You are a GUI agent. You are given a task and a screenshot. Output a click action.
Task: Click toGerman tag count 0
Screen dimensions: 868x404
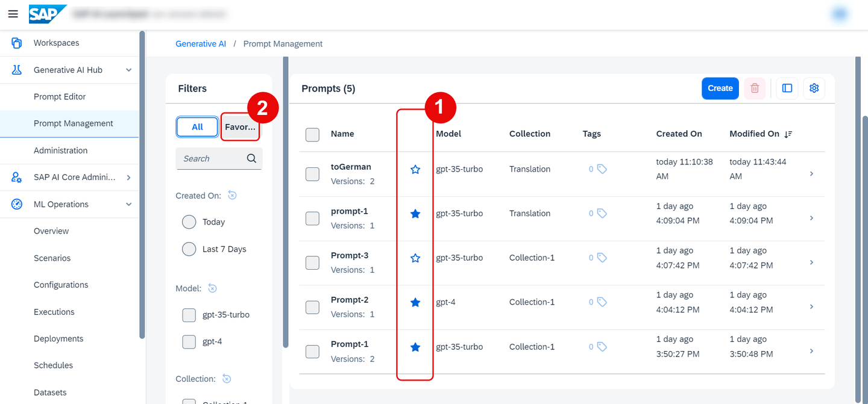pyautogui.click(x=591, y=169)
